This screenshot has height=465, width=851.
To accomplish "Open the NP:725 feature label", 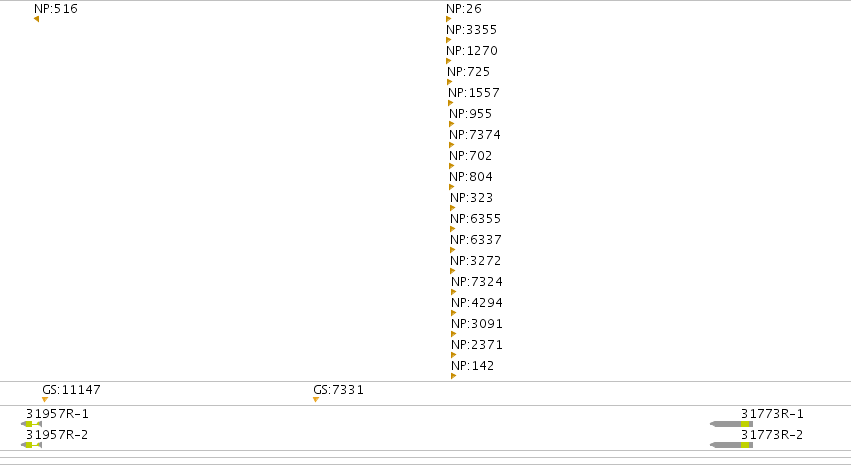I will [x=469, y=72].
